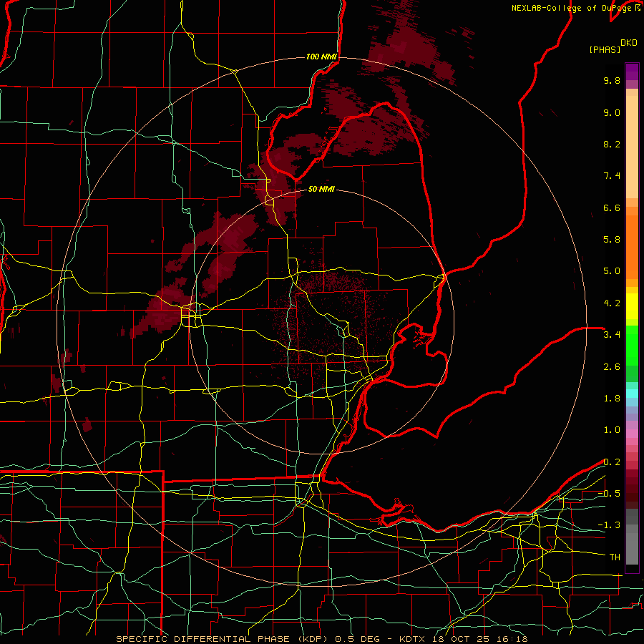Click the 1.0 legend value
The image size is (644, 644).
(612, 430)
